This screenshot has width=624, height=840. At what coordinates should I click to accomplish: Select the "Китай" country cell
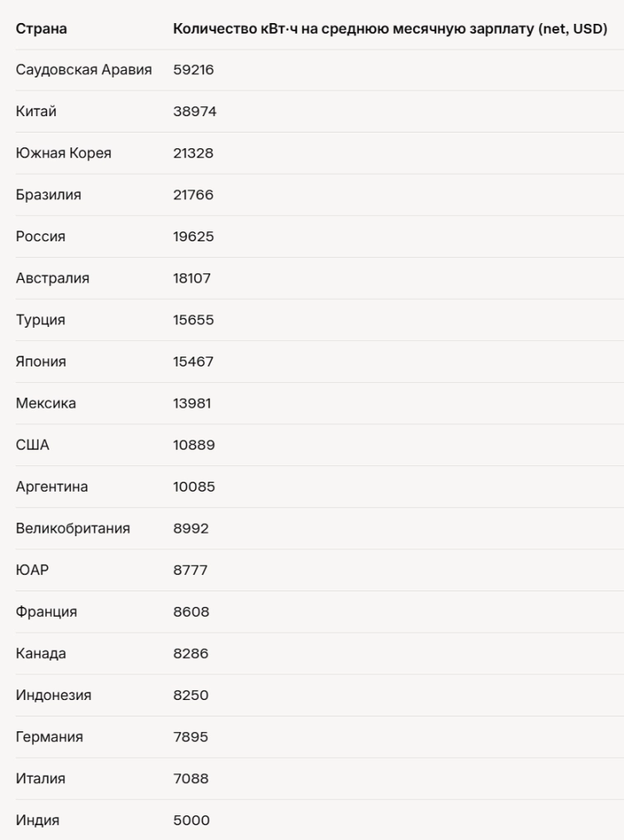(x=36, y=112)
